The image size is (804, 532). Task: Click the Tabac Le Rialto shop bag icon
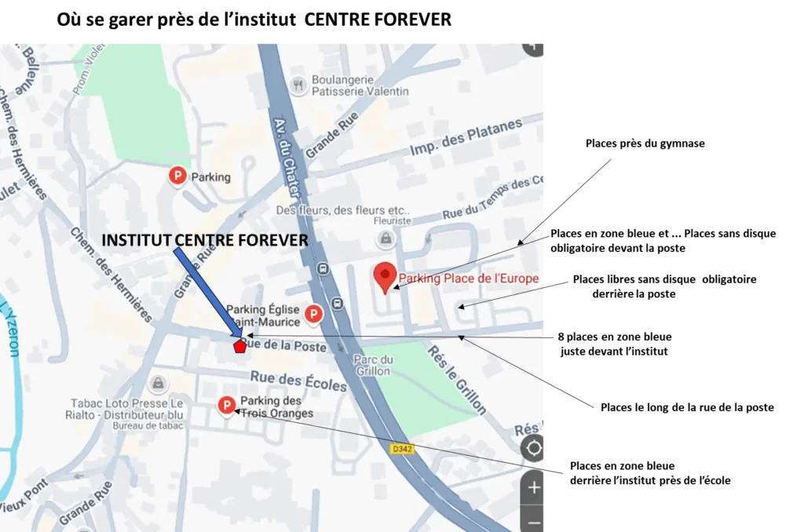click(x=158, y=383)
